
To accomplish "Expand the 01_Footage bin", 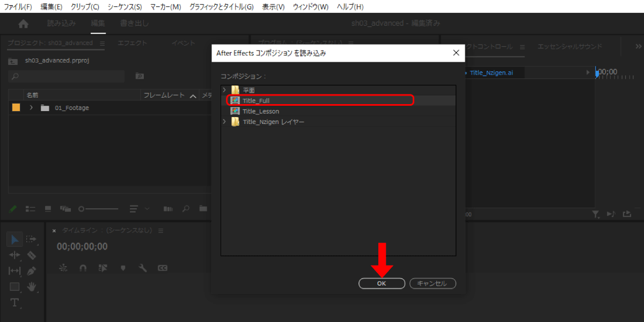I will coord(31,108).
